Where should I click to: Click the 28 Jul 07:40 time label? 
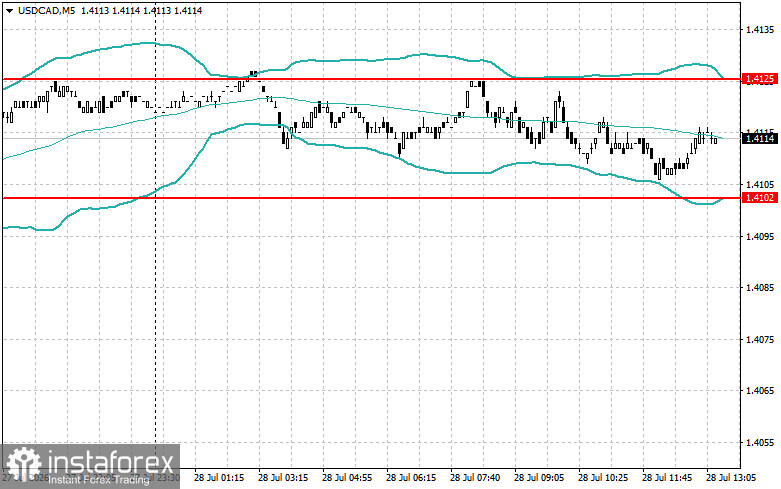(475, 478)
